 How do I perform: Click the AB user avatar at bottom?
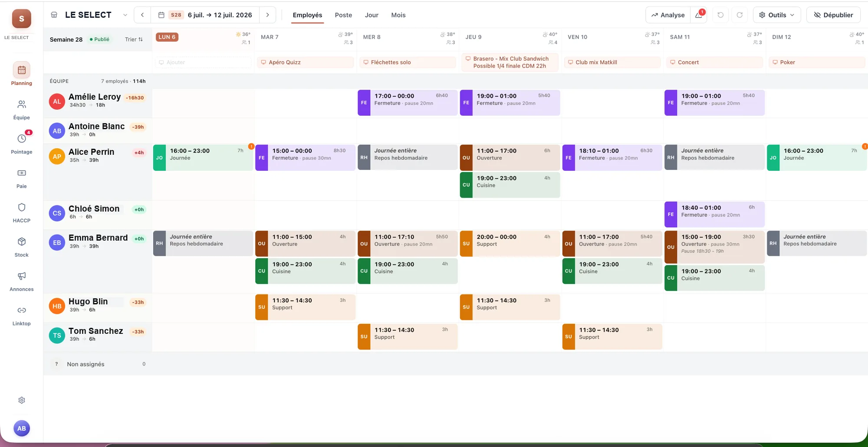[x=22, y=428]
